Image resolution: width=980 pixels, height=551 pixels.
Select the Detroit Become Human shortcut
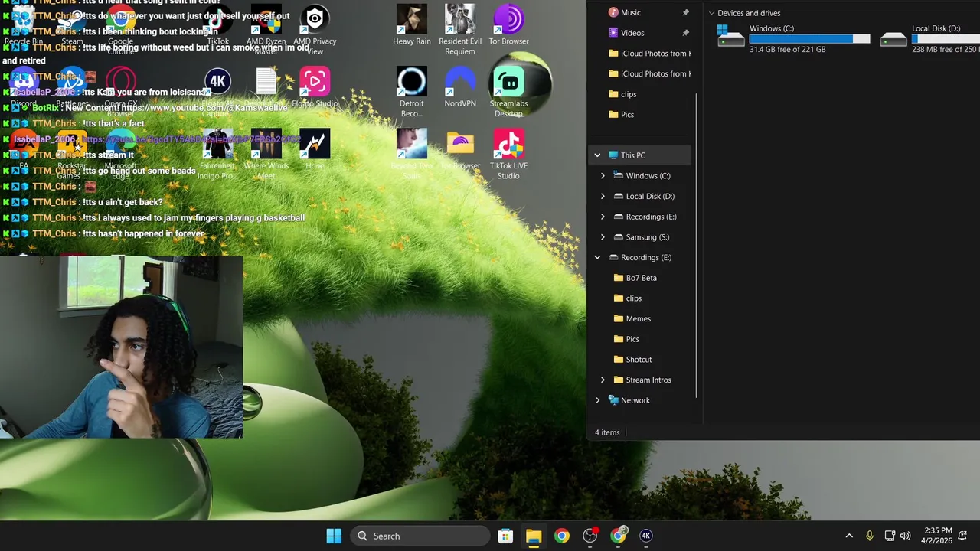tap(412, 92)
